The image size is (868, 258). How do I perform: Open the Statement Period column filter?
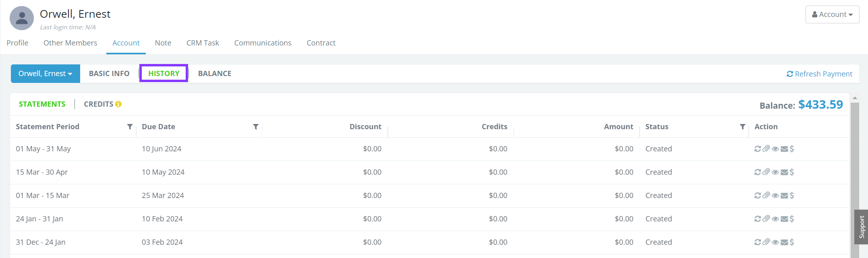[x=130, y=127]
